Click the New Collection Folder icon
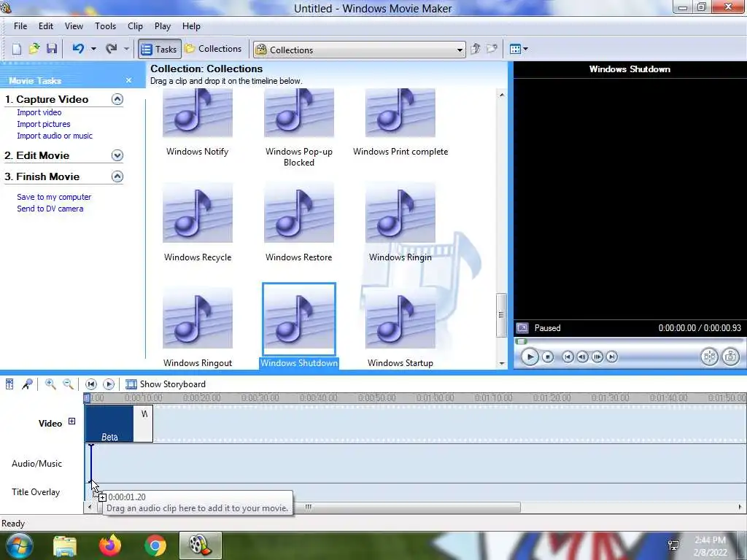The width and height of the screenshot is (747, 560). (492, 49)
